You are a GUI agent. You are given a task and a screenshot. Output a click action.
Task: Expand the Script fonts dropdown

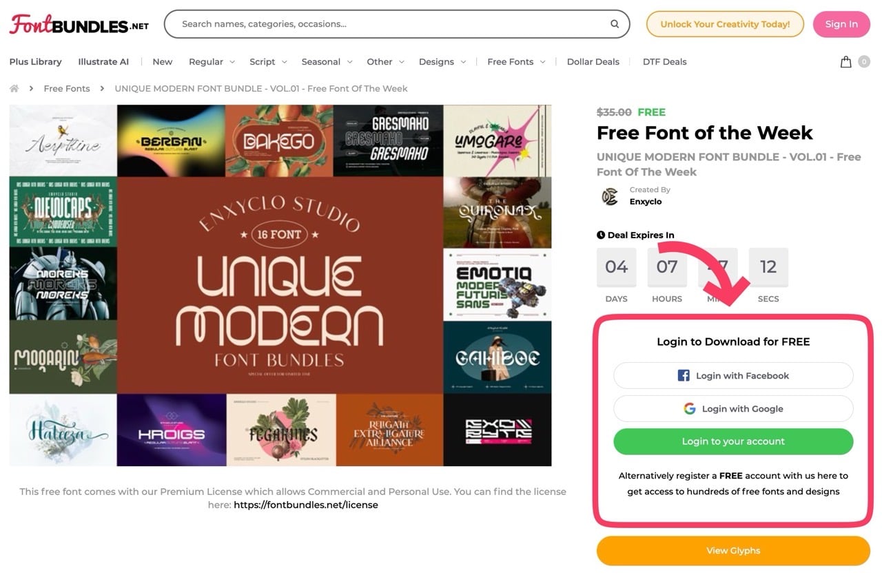click(x=268, y=62)
